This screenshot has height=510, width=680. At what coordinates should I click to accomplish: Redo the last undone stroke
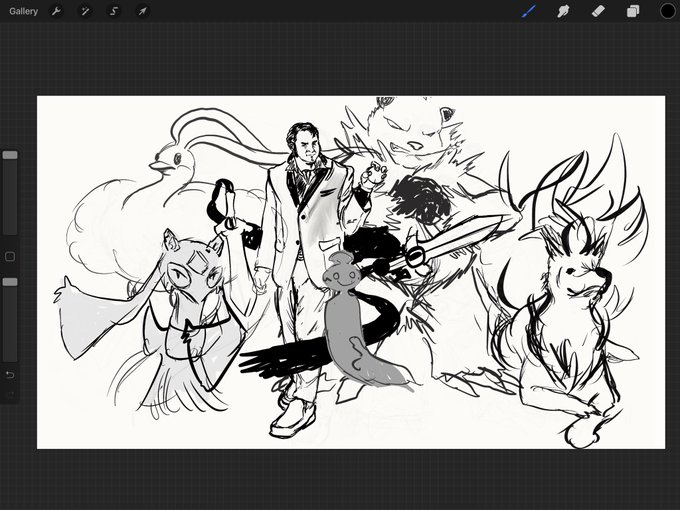click(10, 394)
